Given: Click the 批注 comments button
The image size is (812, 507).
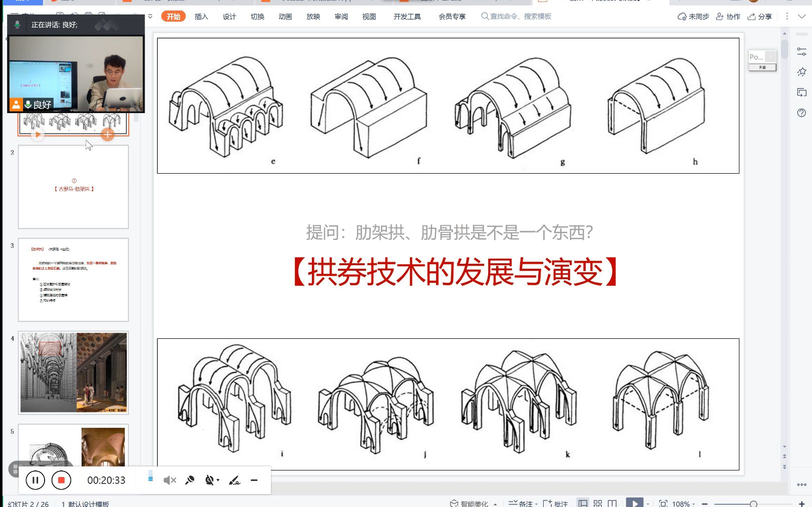Looking at the screenshot, I should point(555,503).
